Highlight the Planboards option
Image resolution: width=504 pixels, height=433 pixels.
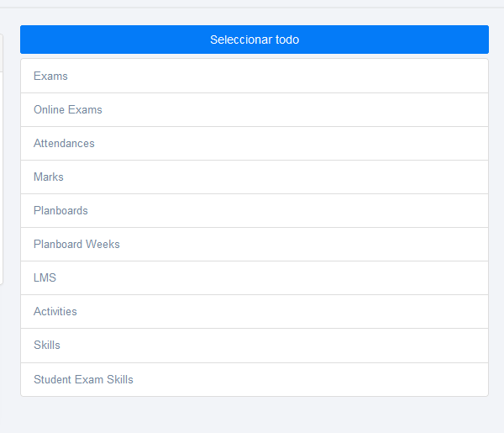coord(254,210)
